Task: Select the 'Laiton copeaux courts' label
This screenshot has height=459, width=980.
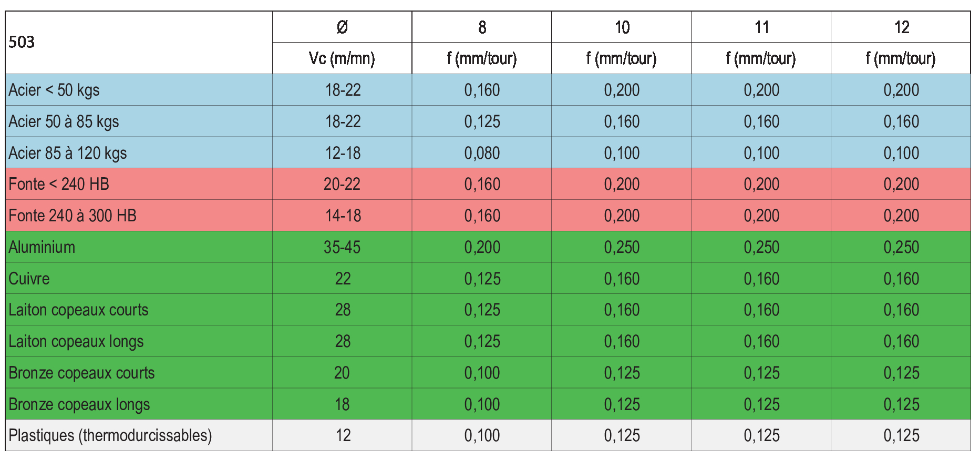Action: pyautogui.click(x=78, y=310)
